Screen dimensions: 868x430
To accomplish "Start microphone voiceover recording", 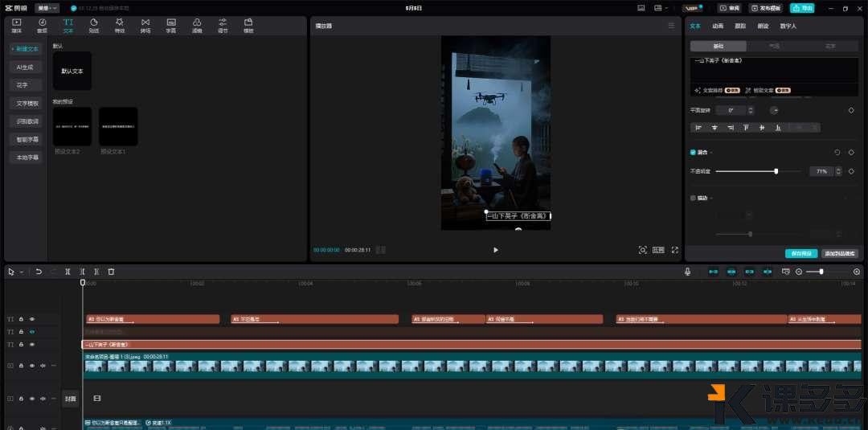I will coord(687,272).
